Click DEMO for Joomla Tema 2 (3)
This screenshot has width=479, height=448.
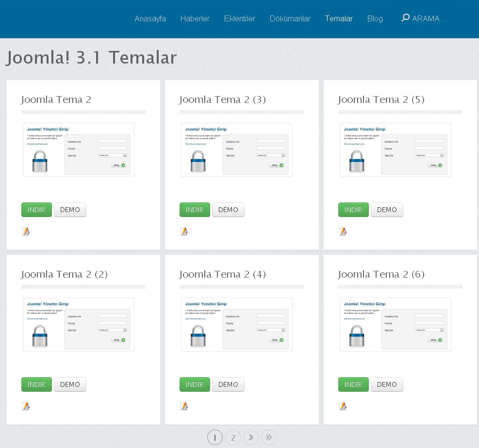coord(228,210)
